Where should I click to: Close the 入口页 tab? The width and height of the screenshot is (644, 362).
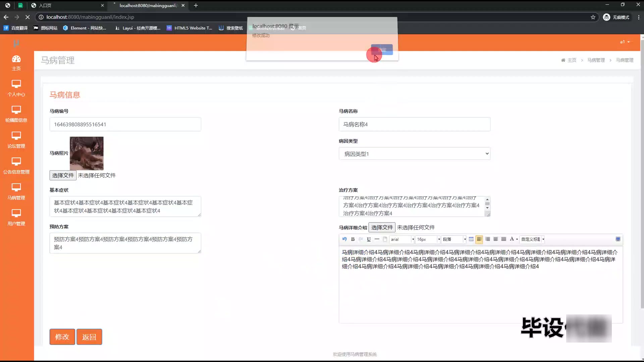(x=102, y=5)
